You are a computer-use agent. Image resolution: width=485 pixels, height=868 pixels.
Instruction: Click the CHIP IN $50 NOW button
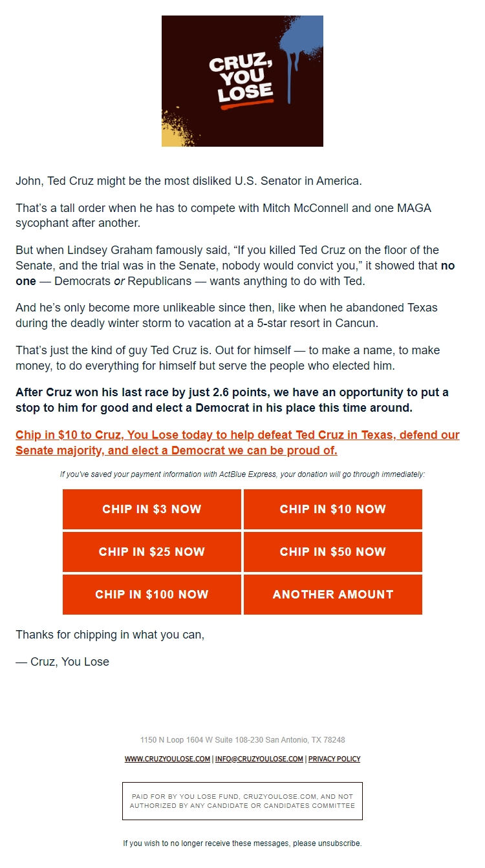[332, 552]
